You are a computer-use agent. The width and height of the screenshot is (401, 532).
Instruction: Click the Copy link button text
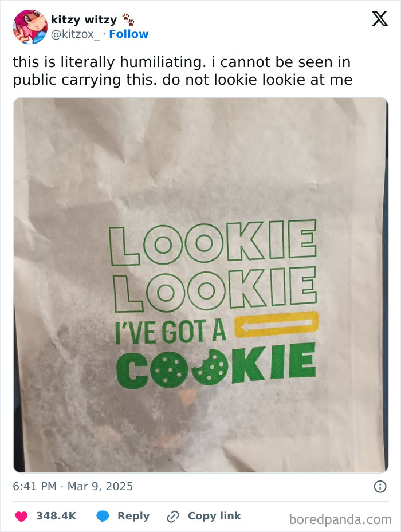[x=215, y=516]
